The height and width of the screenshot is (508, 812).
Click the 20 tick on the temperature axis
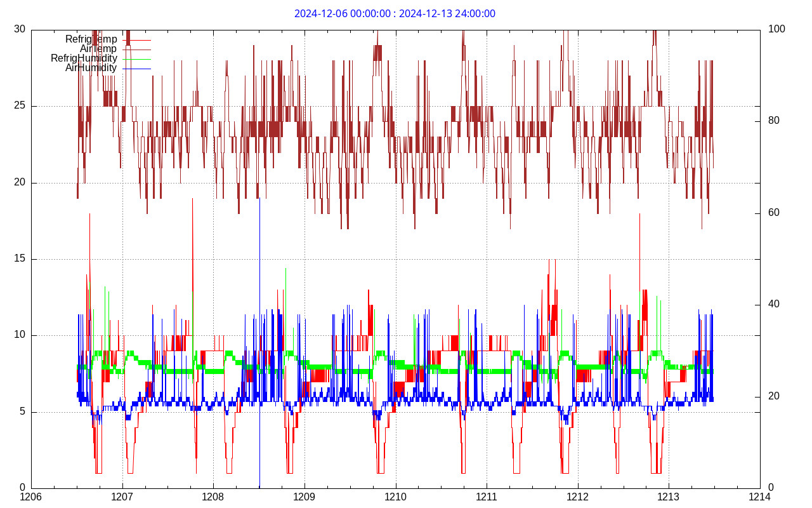point(20,182)
